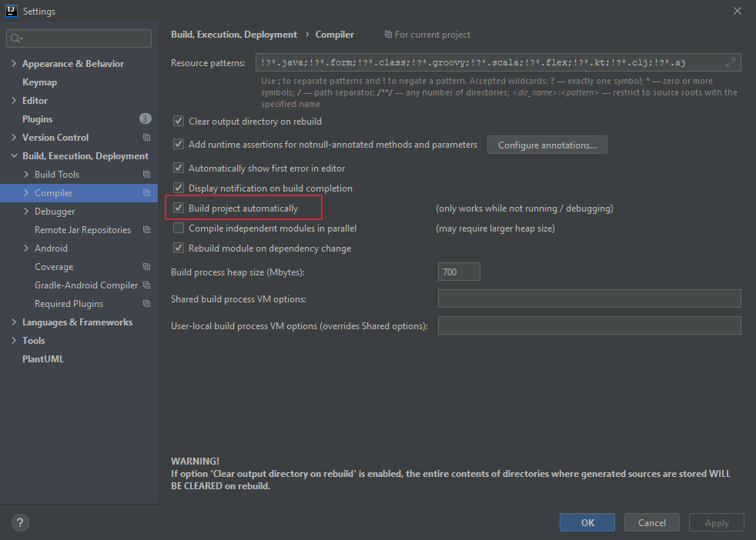Collapse the Build, Execution, Deployment section
The width and height of the screenshot is (756, 540).
[13, 155]
